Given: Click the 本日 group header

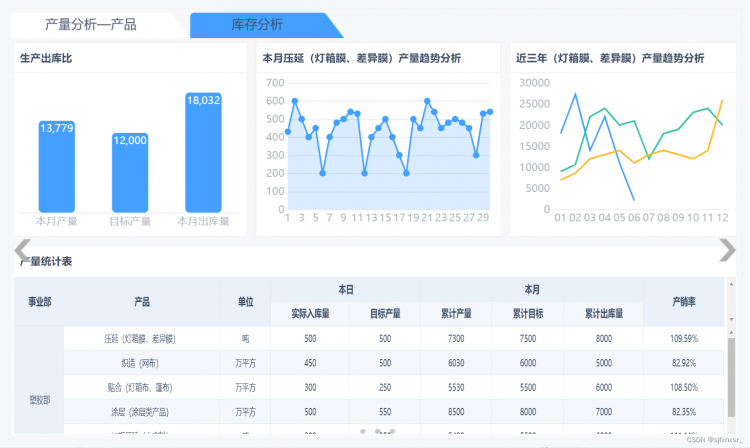Looking at the screenshot, I should (x=346, y=290).
